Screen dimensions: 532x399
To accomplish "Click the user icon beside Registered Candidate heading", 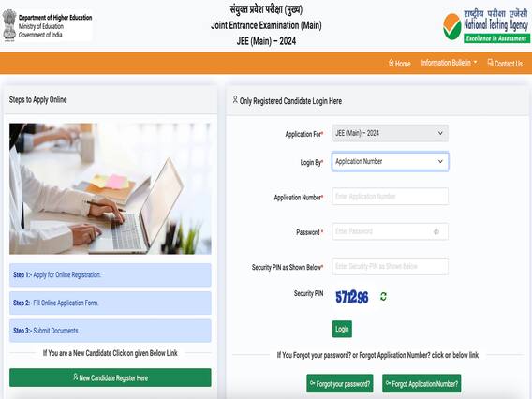I will [x=235, y=99].
